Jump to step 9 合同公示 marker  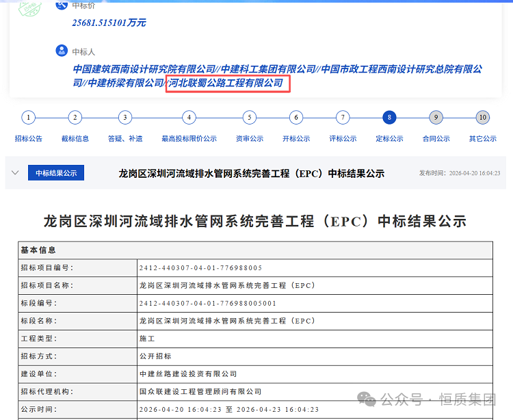(x=436, y=118)
